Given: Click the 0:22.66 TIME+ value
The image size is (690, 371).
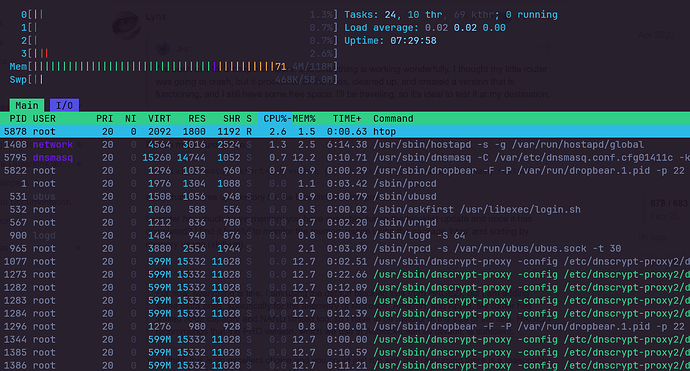Looking at the screenshot, I should [x=347, y=275].
